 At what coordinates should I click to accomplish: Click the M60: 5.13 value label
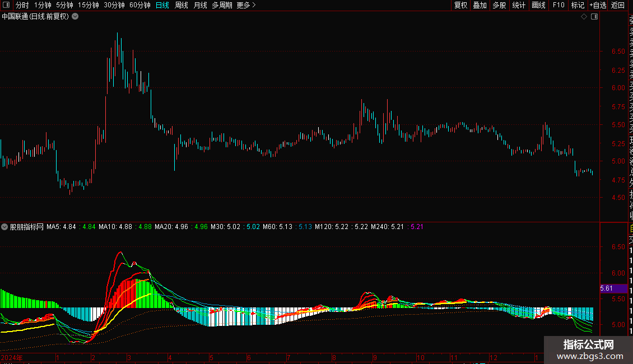[277, 227]
